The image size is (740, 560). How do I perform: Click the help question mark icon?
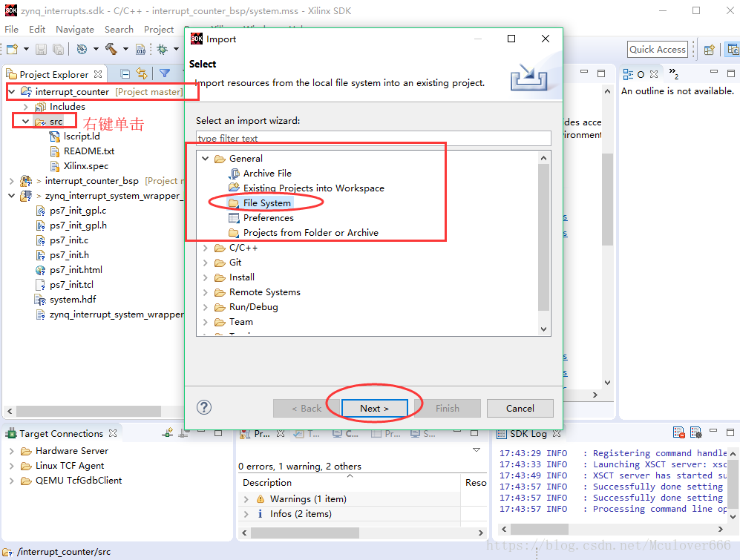[204, 407]
